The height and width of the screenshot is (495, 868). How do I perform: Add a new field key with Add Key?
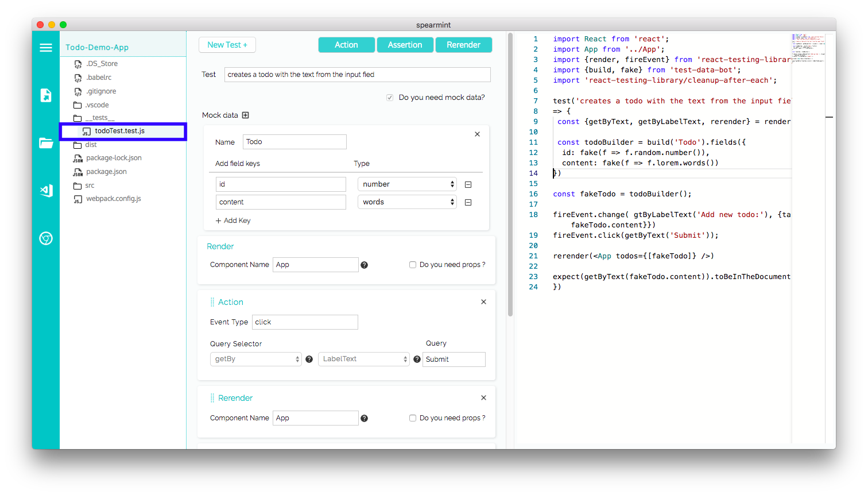tap(233, 221)
